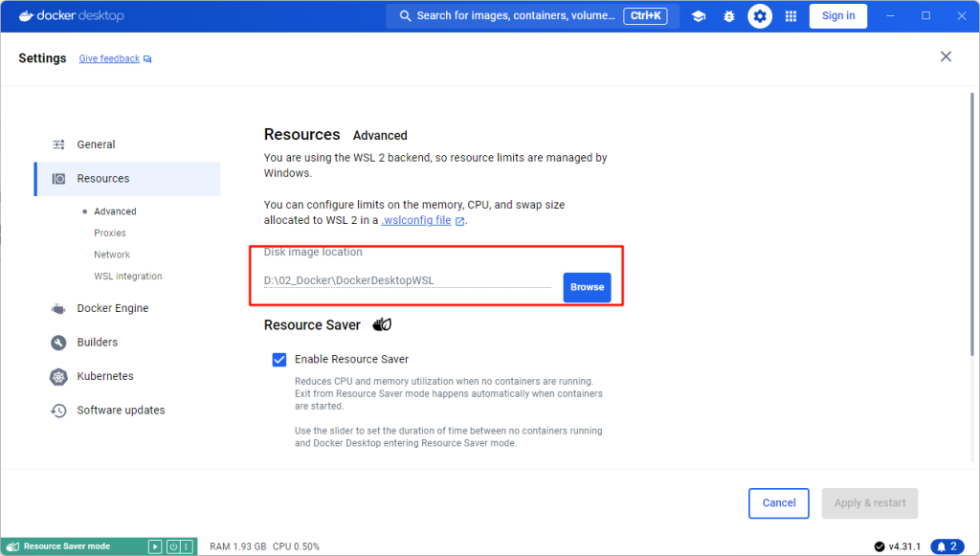Viewport: 980px width, 556px height.
Task: Click the power icon in the status bar
Action: 172,546
